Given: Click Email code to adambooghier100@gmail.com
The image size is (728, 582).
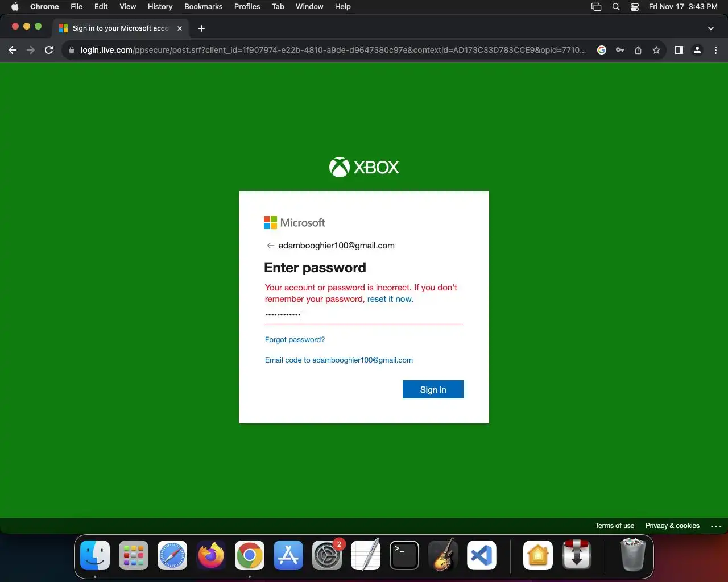Looking at the screenshot, I should point(339,360).
